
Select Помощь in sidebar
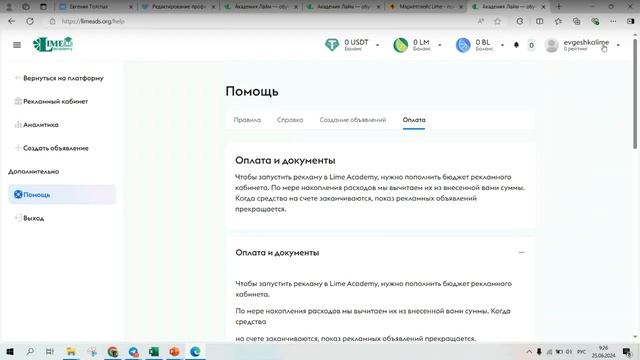click(62, 194)
